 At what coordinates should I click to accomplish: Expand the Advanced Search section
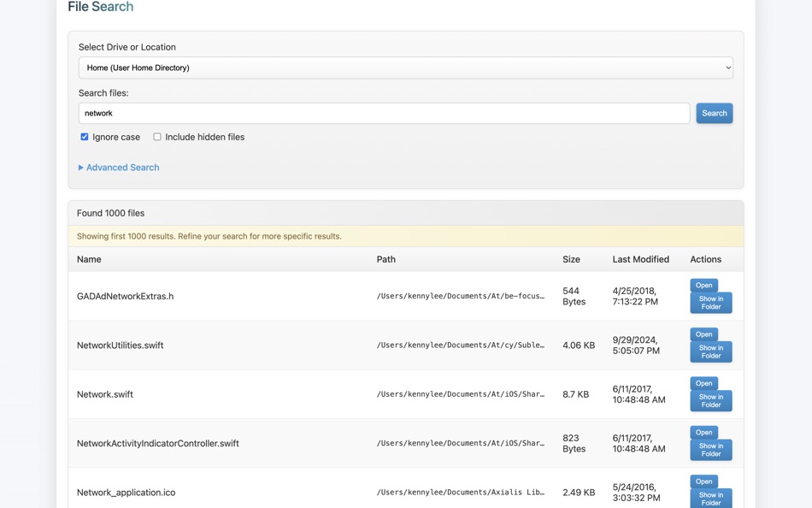tap(122, 168)
